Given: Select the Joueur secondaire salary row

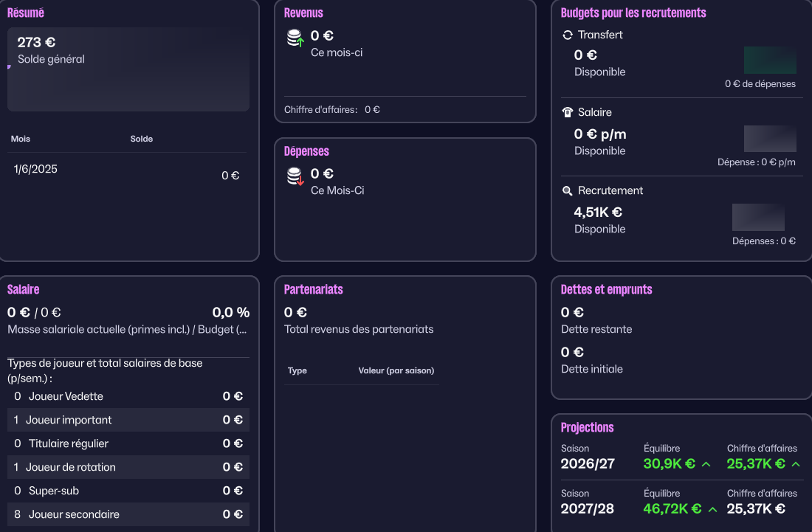Looking at the screenshot, I should [x=128, y=514].
